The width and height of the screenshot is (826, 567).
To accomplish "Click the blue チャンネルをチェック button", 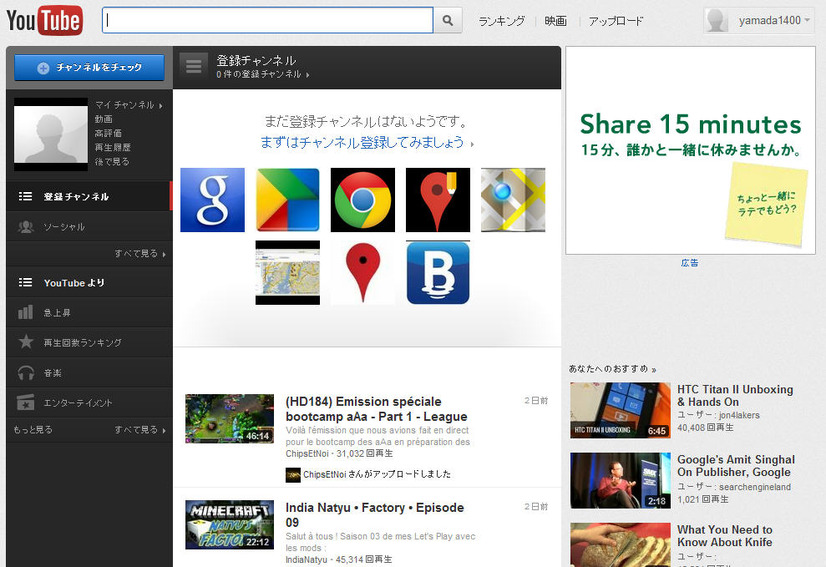I will point(90,67).
